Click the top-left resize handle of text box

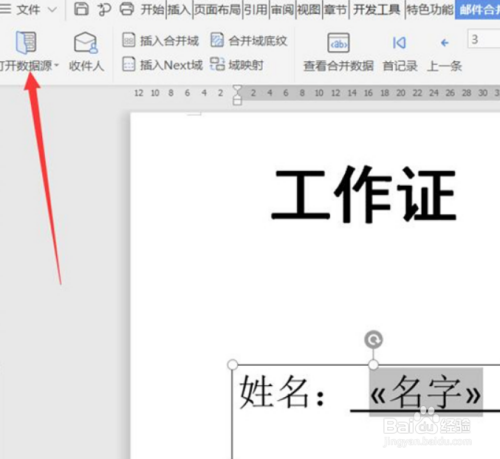point(232,365)
